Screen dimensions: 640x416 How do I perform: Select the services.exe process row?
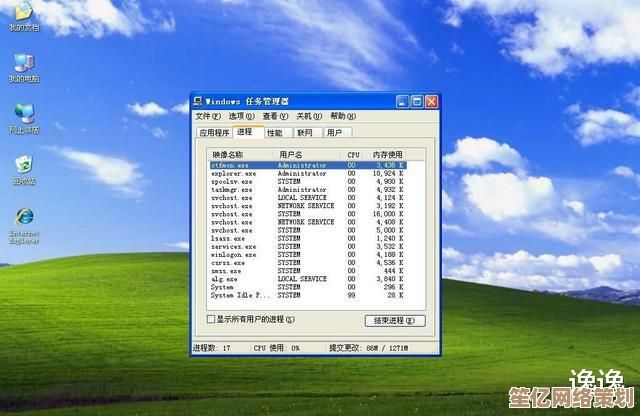[x=308, y=247]
